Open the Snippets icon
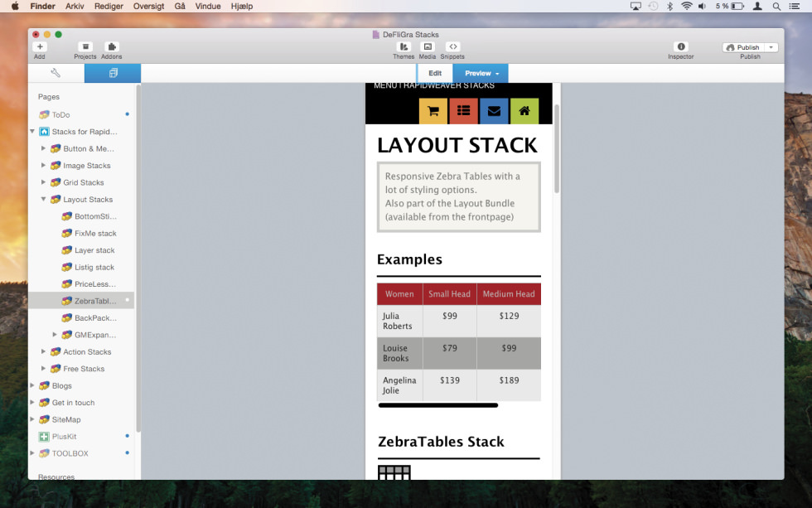Viewport: 812px width, 508px height. [x=452, y=46]
